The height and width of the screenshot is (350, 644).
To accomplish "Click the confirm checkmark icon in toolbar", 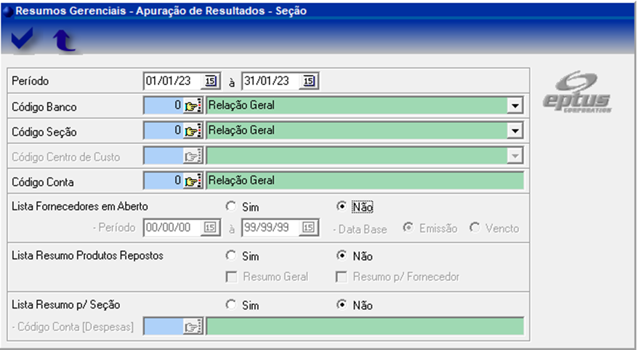I will click(22, 41).
